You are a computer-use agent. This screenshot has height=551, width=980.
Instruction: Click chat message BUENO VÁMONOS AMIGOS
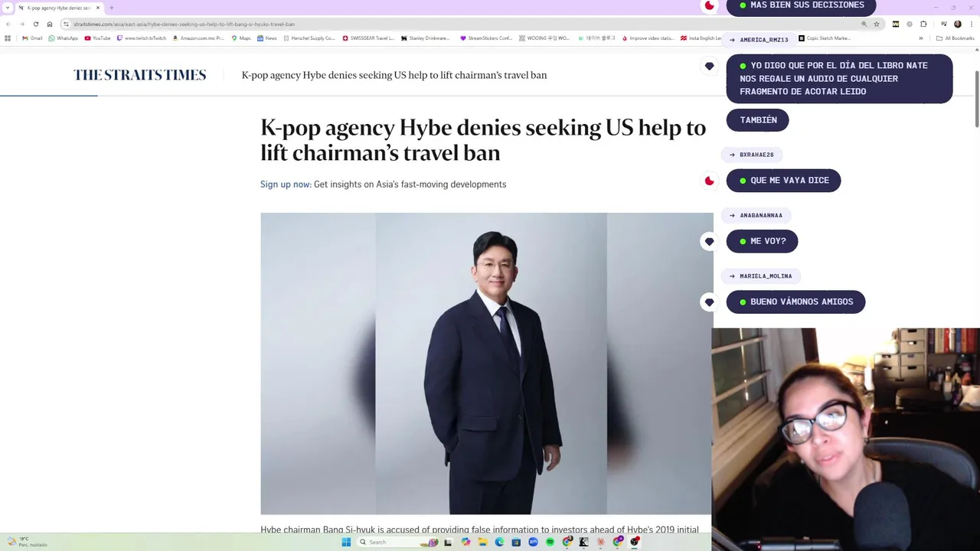[795, 302]
